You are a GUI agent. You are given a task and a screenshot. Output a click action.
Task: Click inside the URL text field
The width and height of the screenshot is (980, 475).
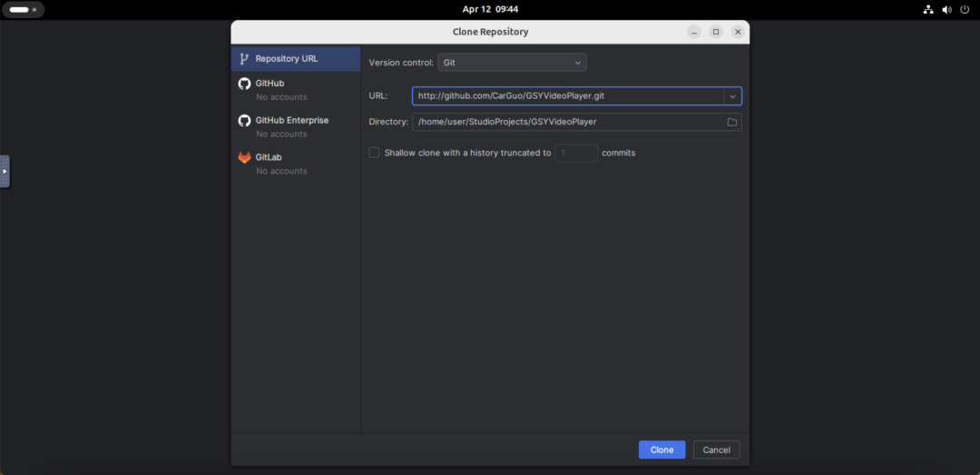click(568, 96)
